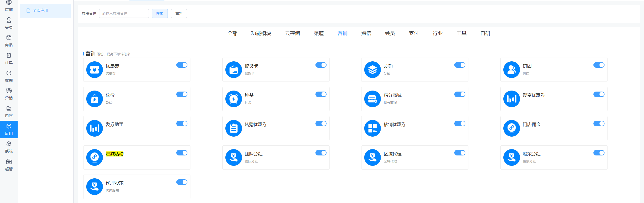Image resolution: width=644 pixels, height=203 pixels.
Task: Click the 提货卡 app icon
Action: [x=234, y=70]
